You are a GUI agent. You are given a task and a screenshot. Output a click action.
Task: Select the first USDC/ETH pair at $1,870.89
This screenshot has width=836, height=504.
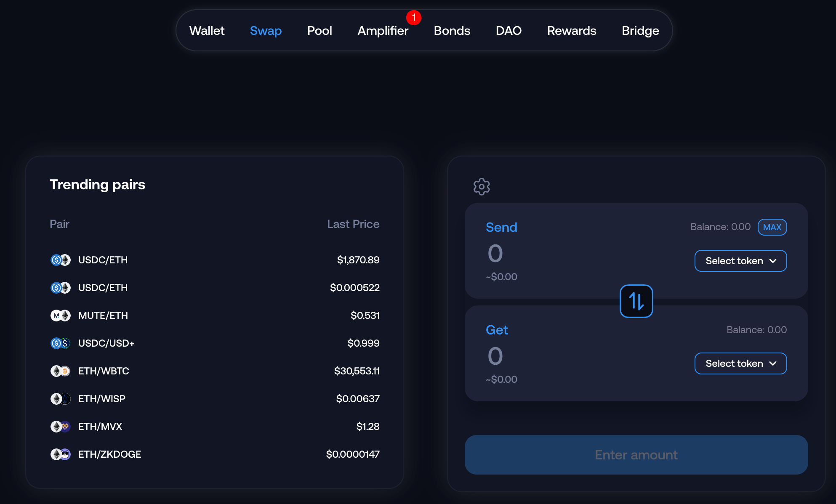tap(103, 260)
